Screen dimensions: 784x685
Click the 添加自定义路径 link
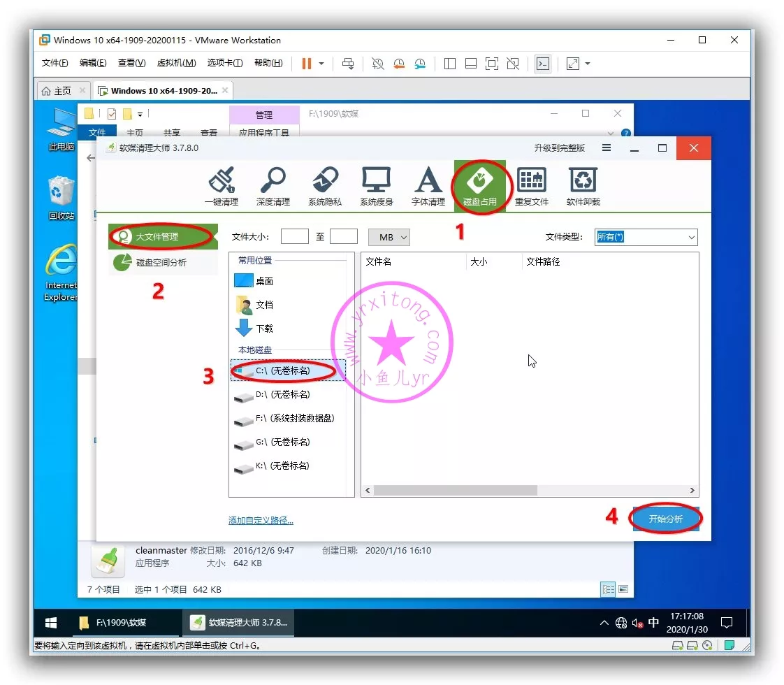click(x=261, y=521)
